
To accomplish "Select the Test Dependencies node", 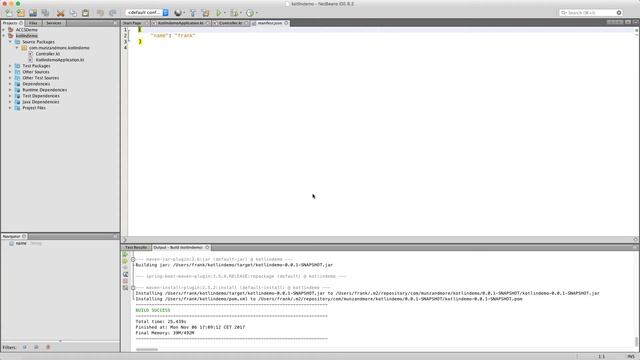I will tap(41, 96).
